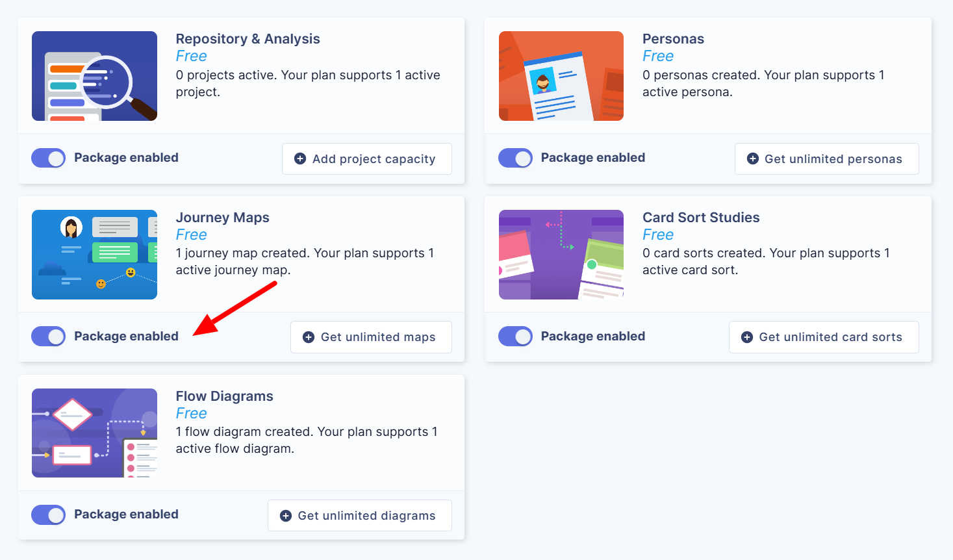Screen dimensions: 953x560
Task: Click the Card Sort Studies illustration thumbnail
Action: [561, 255]
